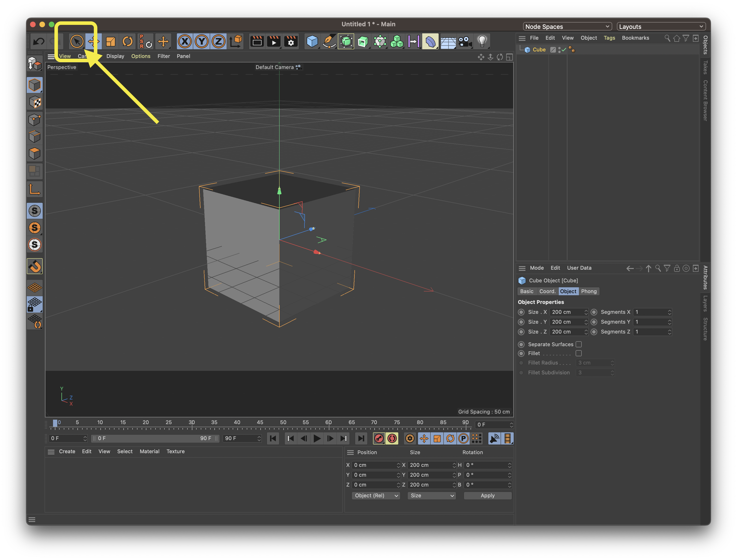Activate the Rotate tool
The image size is (737, 560).
(x=128, y=41)
